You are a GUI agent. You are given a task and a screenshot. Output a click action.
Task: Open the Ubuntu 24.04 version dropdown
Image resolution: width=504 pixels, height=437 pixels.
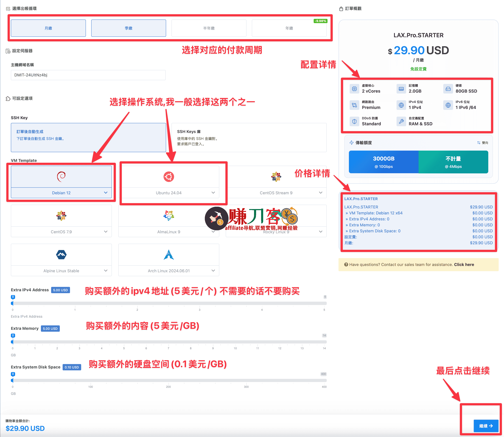pos(213,193)
